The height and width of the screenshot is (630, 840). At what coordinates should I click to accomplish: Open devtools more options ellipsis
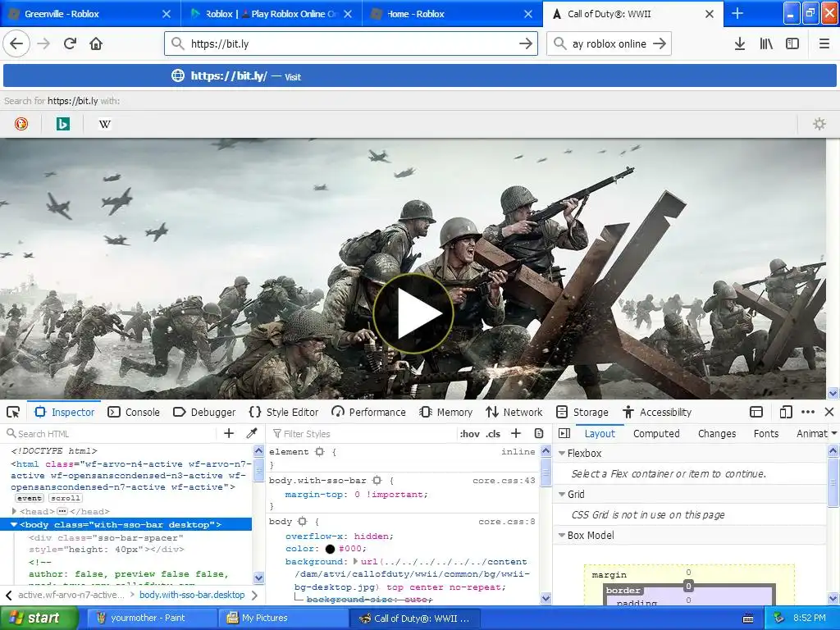coord(808,412)
